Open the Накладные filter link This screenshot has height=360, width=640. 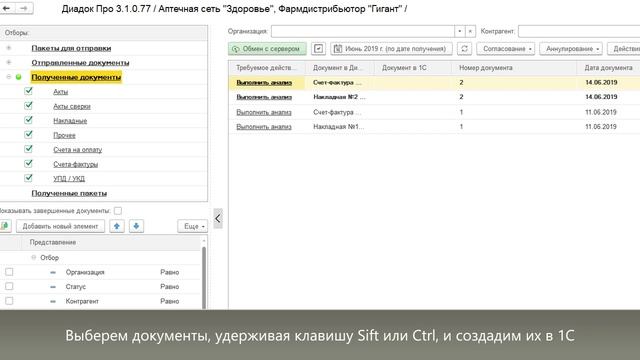tap(70, 121)
